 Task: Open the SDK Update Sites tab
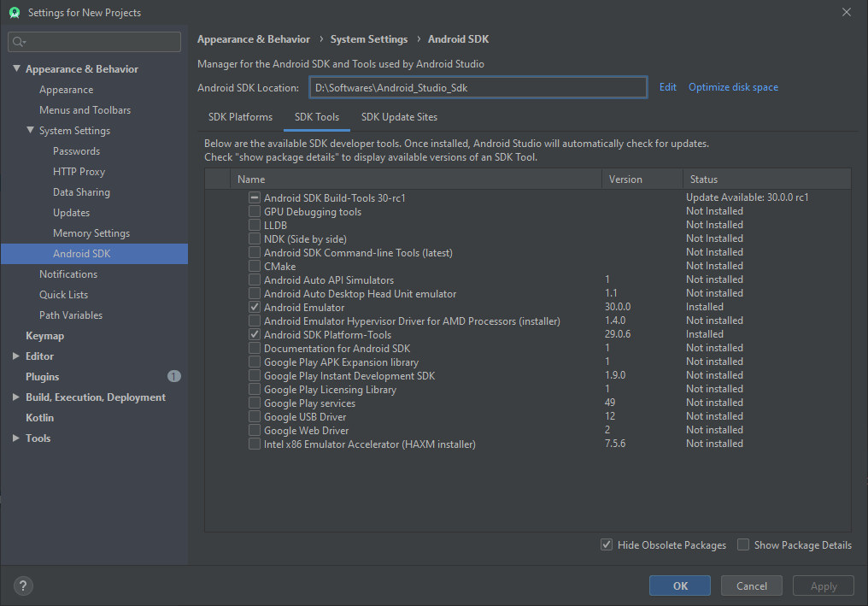click(399, 117)
